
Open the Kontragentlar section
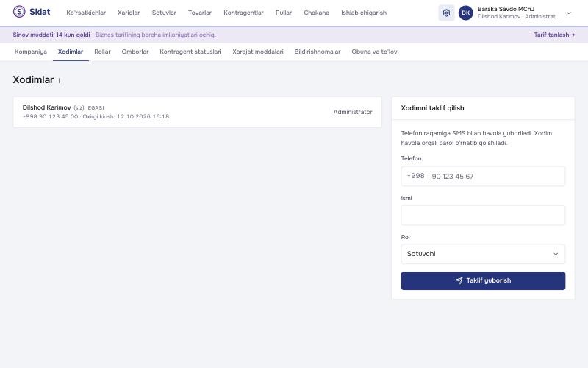point(243,13)
